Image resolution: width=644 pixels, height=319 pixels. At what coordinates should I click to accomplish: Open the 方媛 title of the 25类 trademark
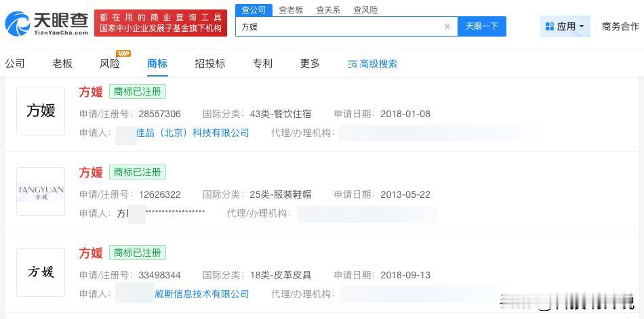click(x=91, y=173)
